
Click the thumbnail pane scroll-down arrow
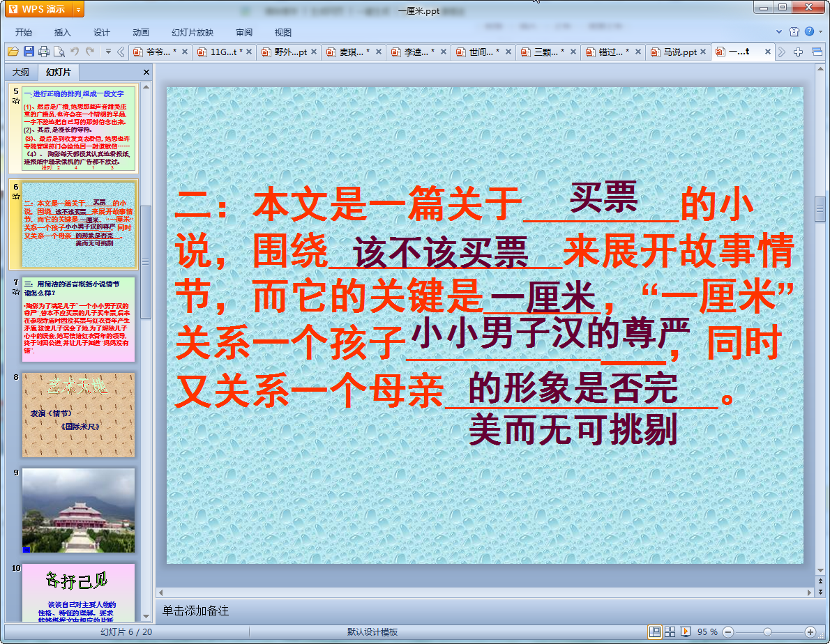coord(146,617)
